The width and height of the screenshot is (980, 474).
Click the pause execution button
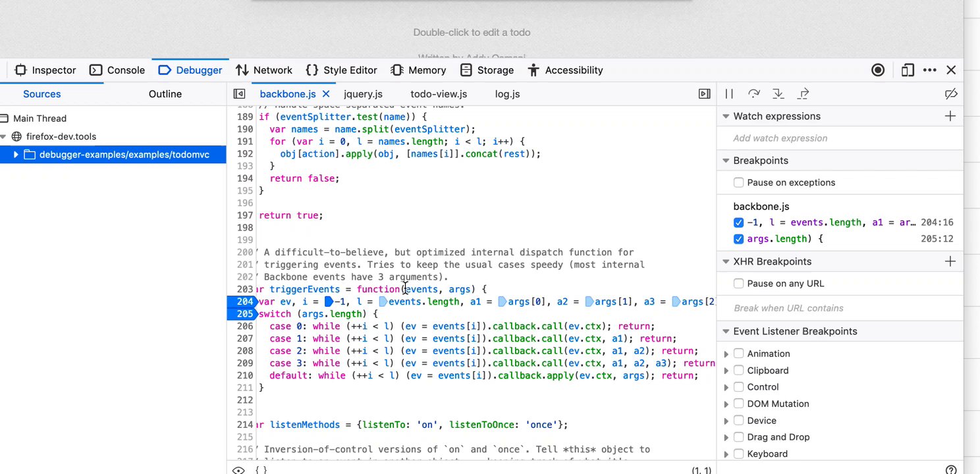(729, 94)
